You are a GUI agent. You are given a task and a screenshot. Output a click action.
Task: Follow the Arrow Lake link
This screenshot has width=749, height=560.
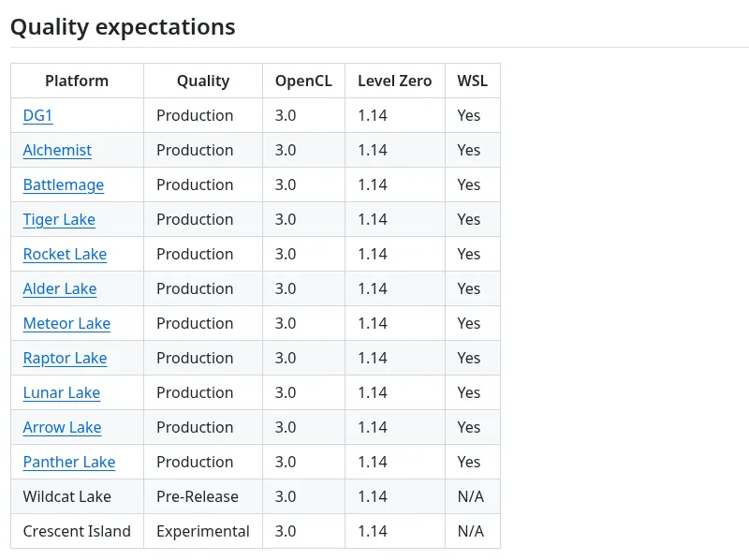coord(62,427)
